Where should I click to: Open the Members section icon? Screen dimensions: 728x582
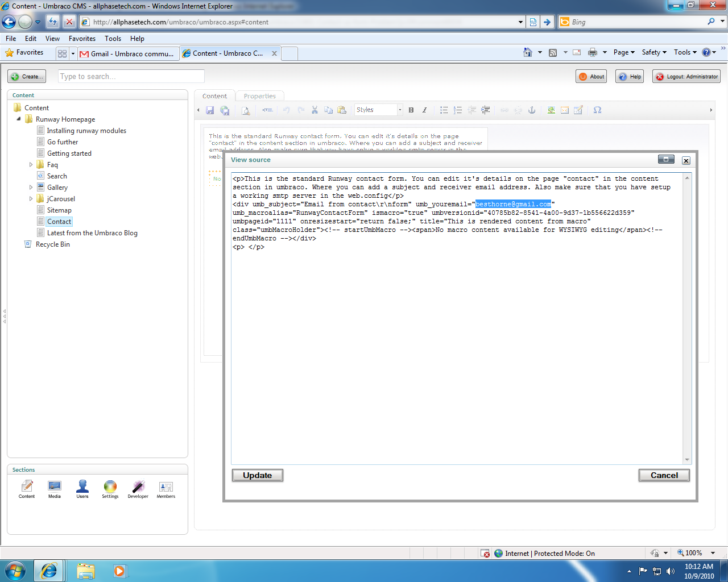[166, 489]
